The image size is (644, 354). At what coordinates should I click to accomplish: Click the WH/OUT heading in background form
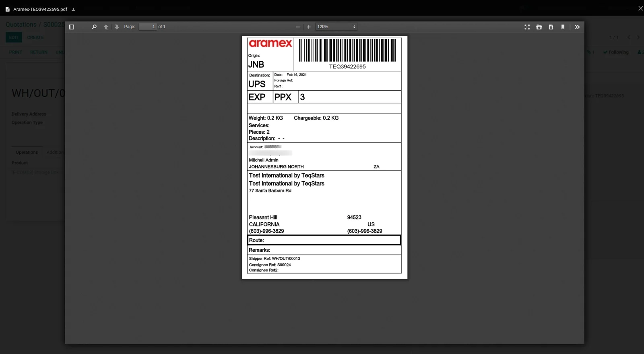(38, 93)
